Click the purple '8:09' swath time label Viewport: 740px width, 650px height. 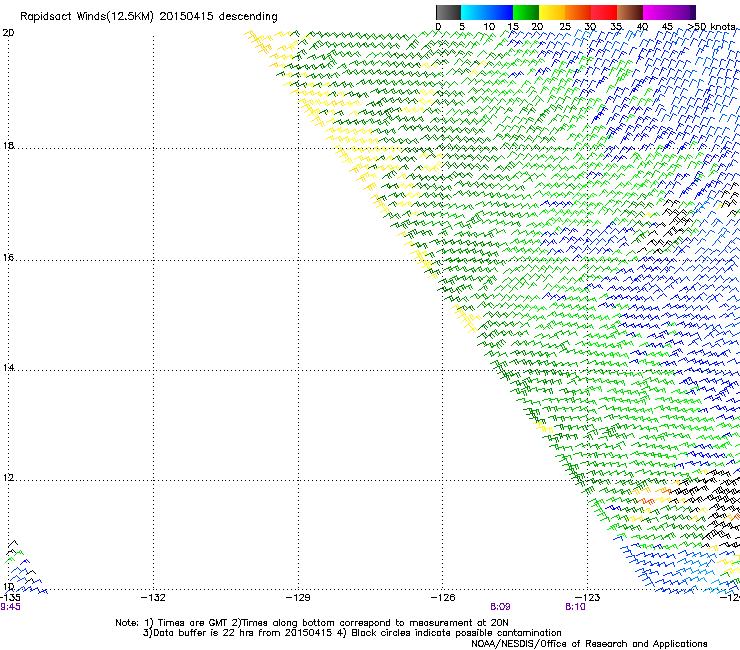(500, 607)
